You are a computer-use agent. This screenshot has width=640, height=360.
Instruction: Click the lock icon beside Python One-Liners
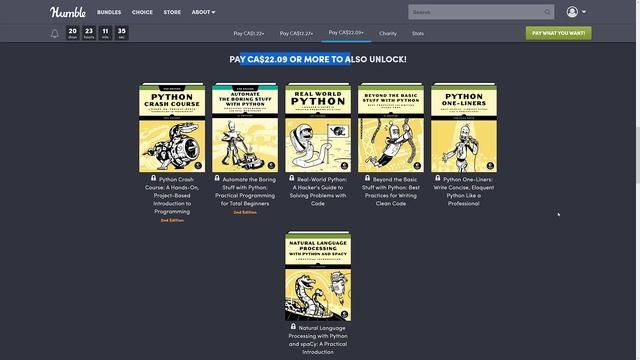(438, 178)
